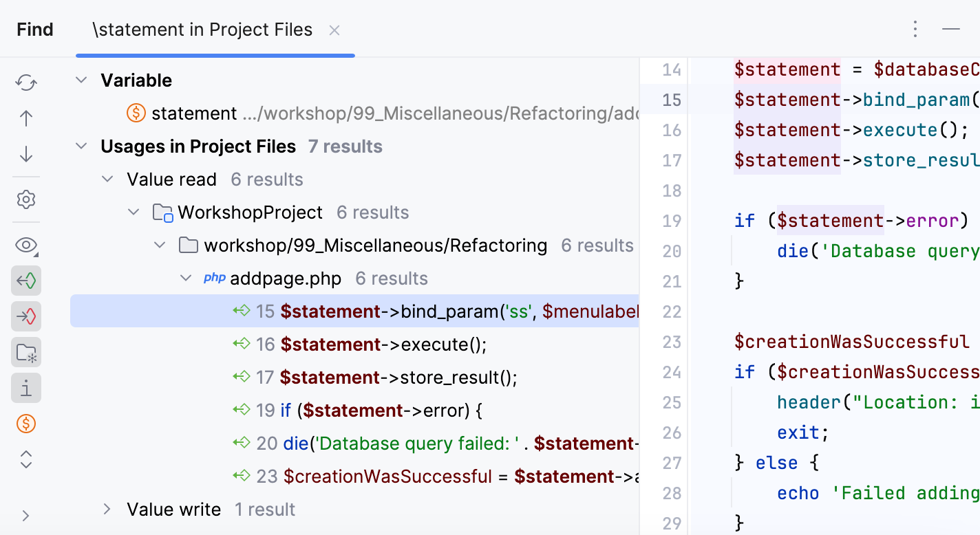The image size is (980, 535).
Task: Toggle group by directory button
Action: (26, 353)
